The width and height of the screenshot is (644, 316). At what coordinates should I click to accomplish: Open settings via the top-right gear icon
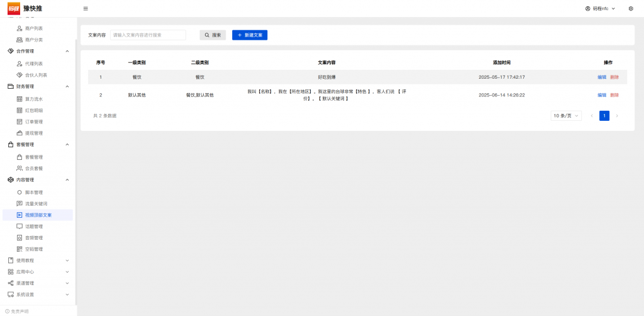(x=631, y=9)
